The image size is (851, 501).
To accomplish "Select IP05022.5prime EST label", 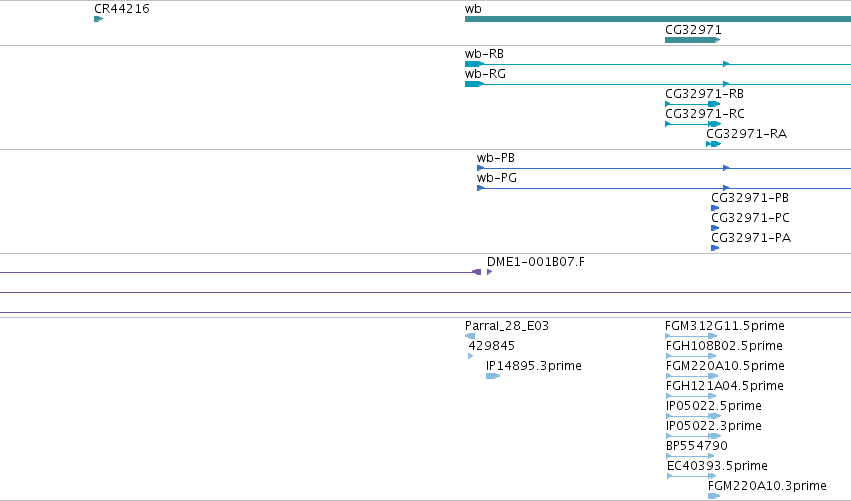I will pos(714,407).
